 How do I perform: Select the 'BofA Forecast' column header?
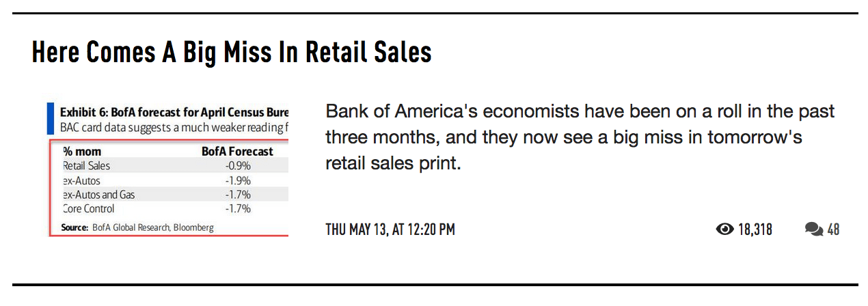[237, 152]
